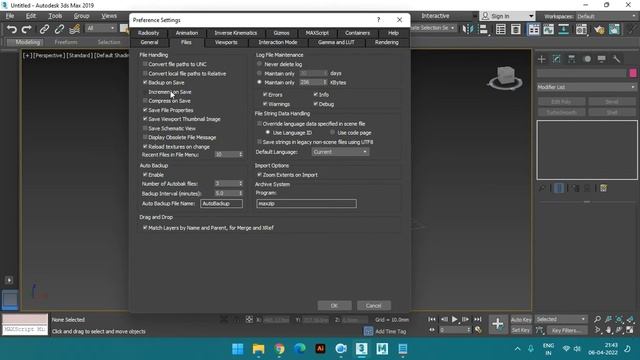Toggle Reload textures on change checkbox
The width and height of the screenshot is (640, 360).
(x=145, y=147)
